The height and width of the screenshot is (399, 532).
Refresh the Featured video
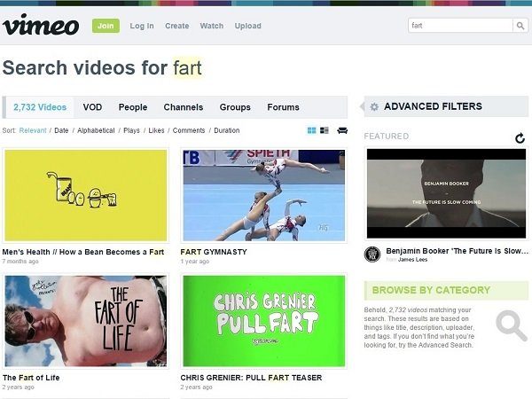click(x=520, y=138)
